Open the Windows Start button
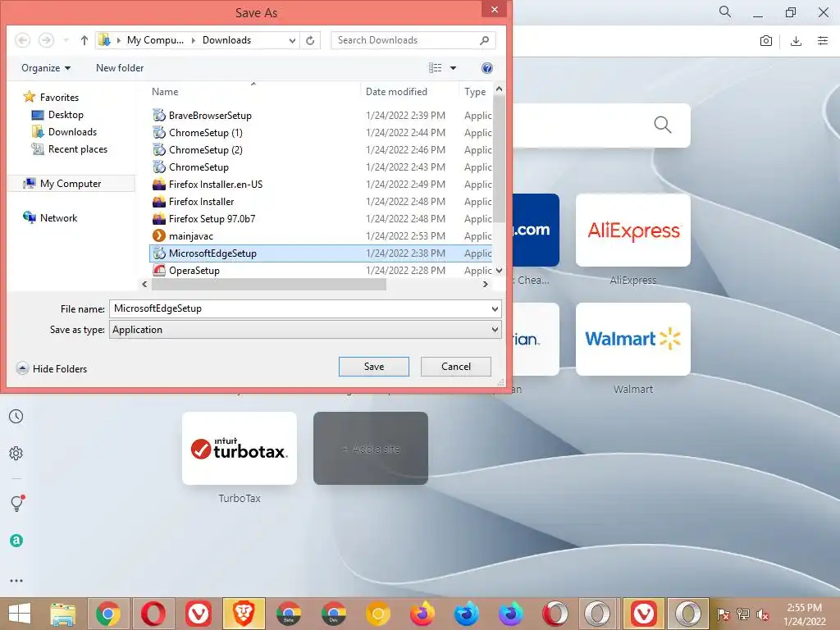The image size is (840, 630). tap(20, 614)
